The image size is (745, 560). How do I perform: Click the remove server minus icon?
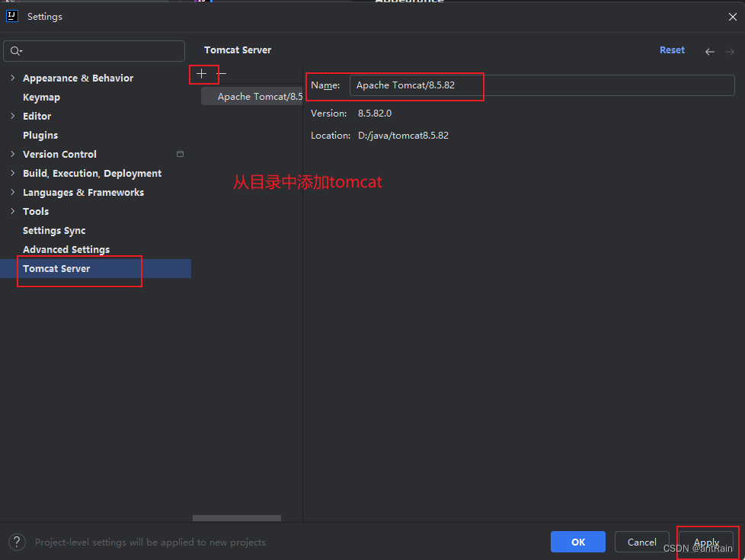tap(222, 74)
